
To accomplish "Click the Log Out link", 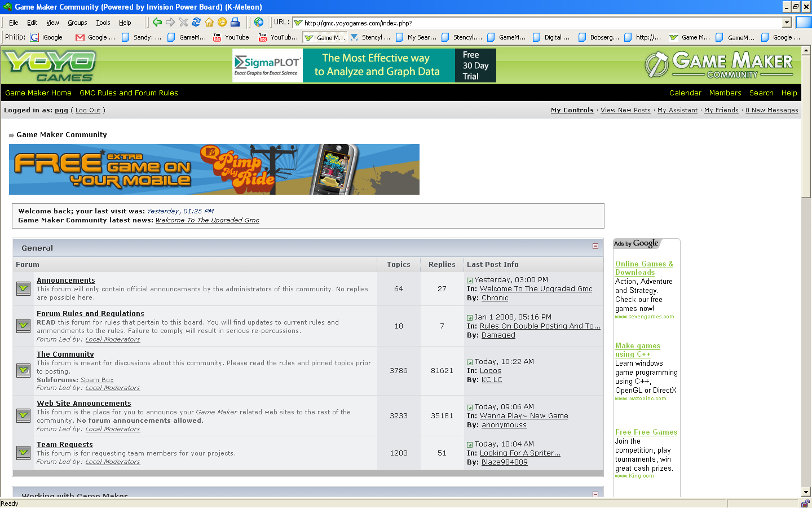I will [88, 110].
